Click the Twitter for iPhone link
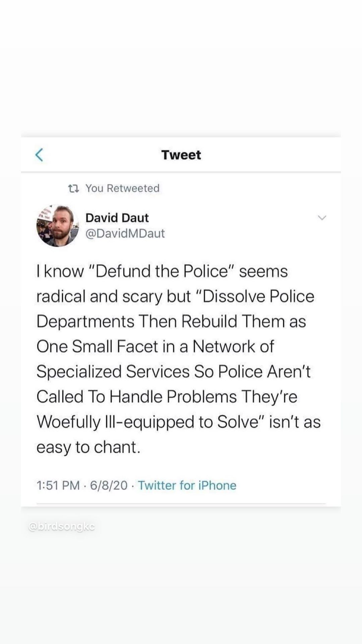Screen dimensions: 362x644 coord(187,485)
